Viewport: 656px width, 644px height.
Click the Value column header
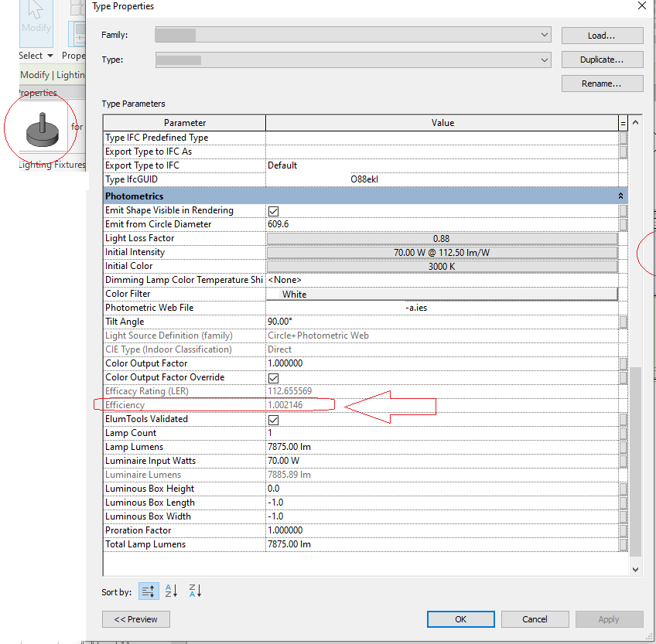click(x=442, y=123)
